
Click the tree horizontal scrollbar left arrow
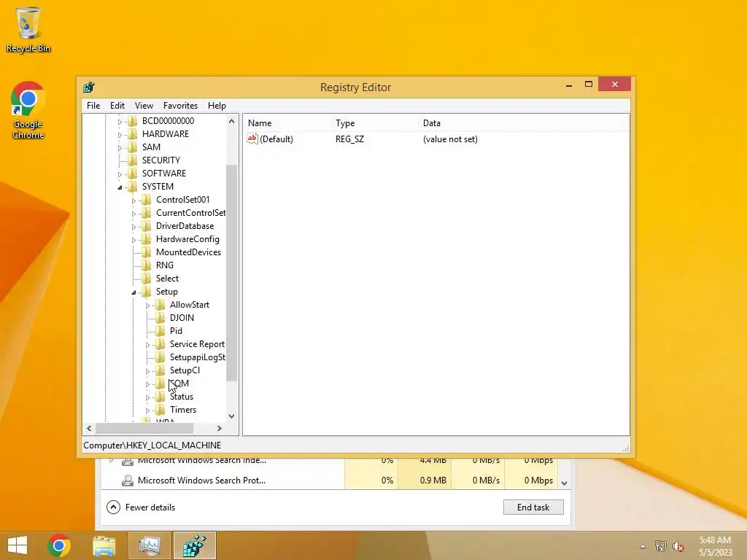(x=89, y=429)
